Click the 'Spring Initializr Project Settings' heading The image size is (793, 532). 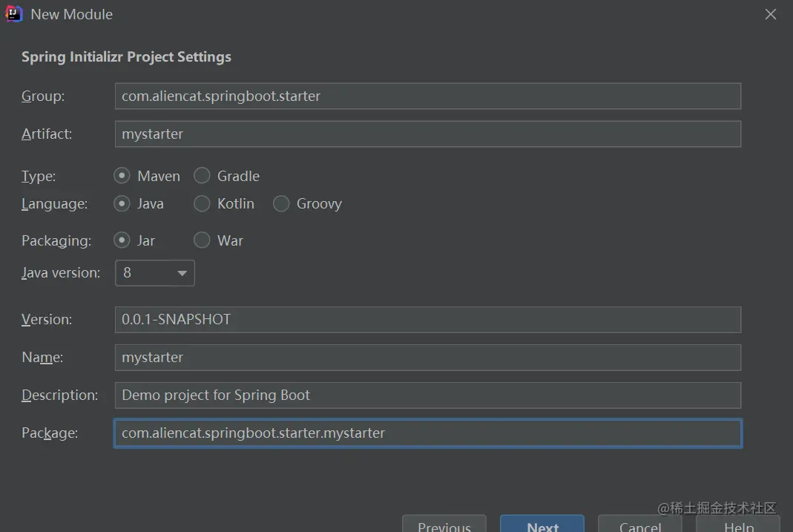126,57
